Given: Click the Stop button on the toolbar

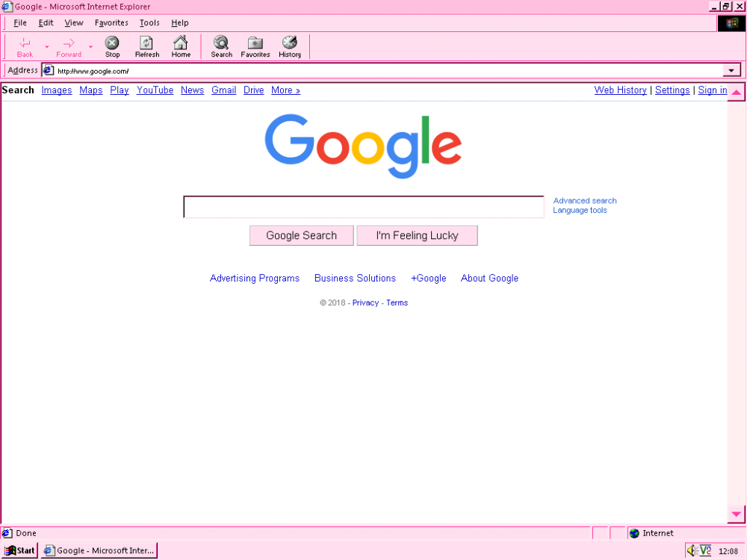Looking at the screenshot, I should pyautogui.click(x=112, y=46).
